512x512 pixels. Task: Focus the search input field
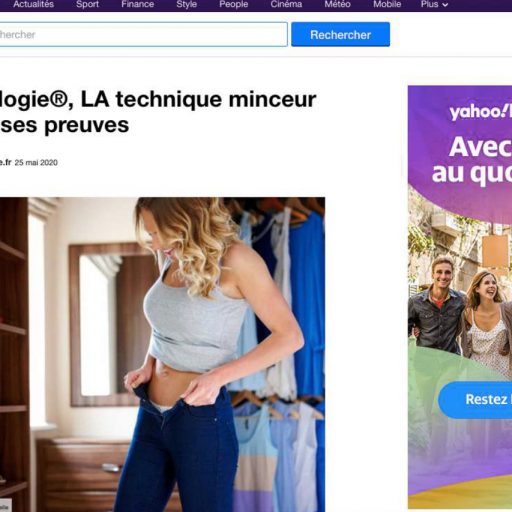tap(143, 34)
